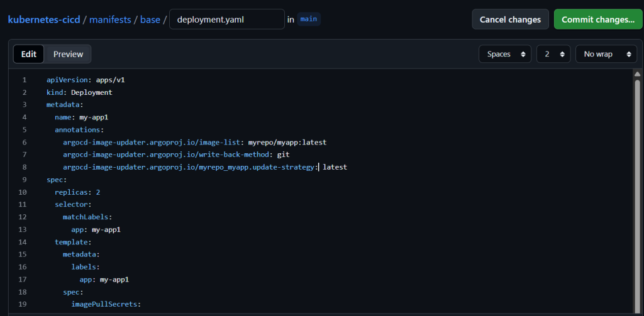Switch to the Preview tab
This screenshot has width=644, height=316.
68,54
